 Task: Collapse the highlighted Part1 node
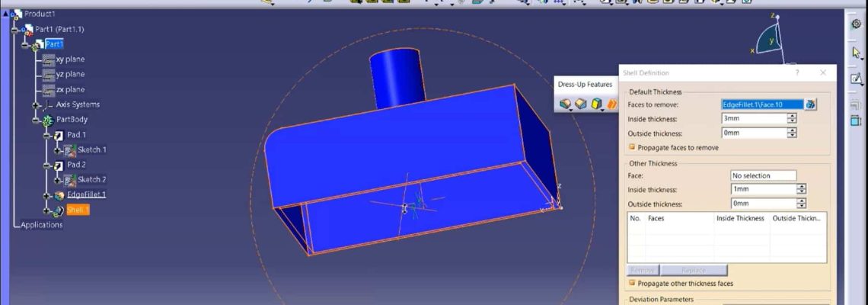coord(25,45)
